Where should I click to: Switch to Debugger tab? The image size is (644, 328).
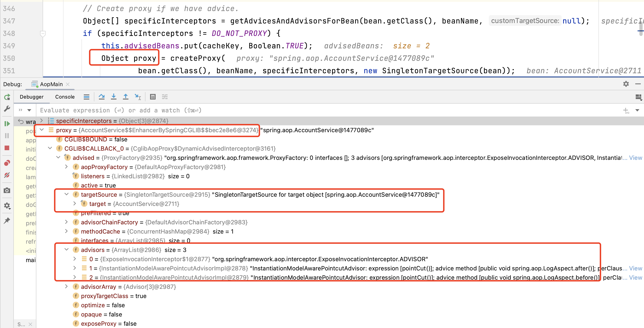tap(32, 97)
